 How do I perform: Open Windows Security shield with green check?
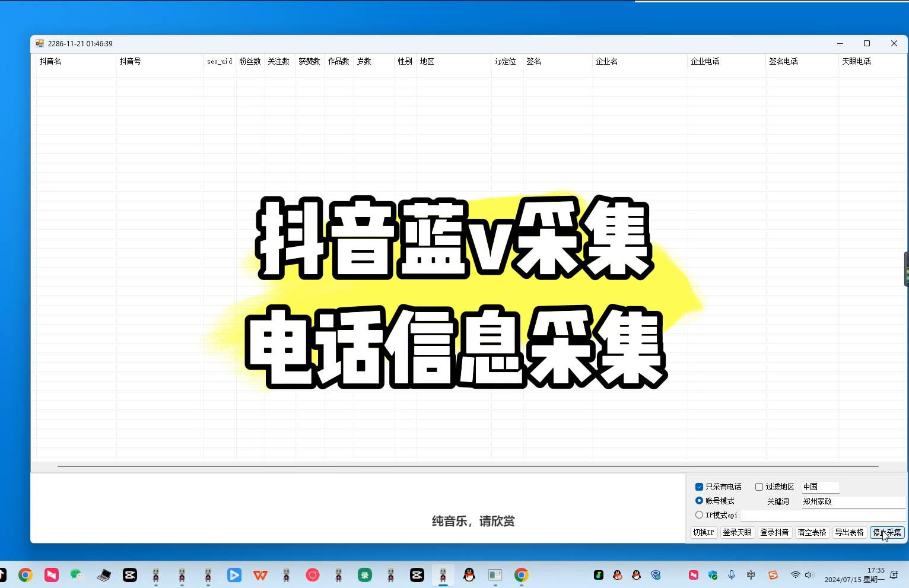click(x=713, y=575)
